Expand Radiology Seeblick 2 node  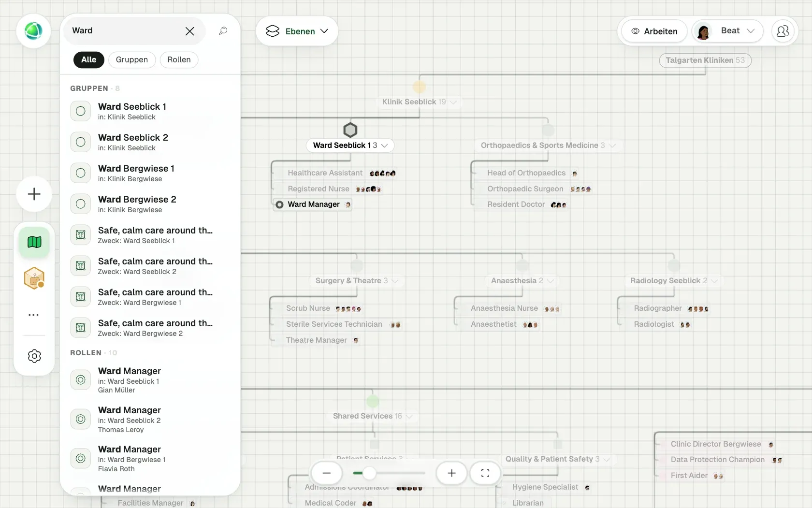click(x=714, y=281)
